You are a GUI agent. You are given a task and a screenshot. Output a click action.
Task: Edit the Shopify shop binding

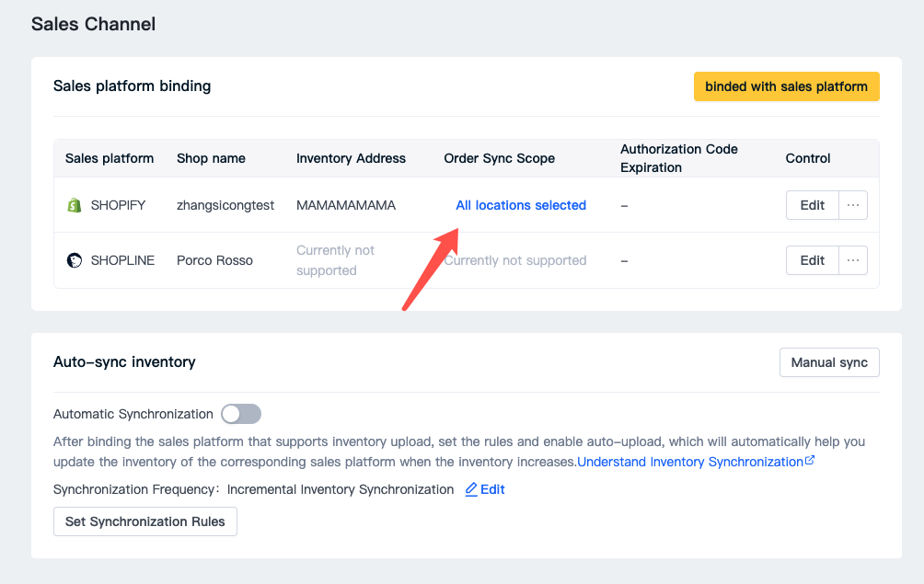point(812,205)
